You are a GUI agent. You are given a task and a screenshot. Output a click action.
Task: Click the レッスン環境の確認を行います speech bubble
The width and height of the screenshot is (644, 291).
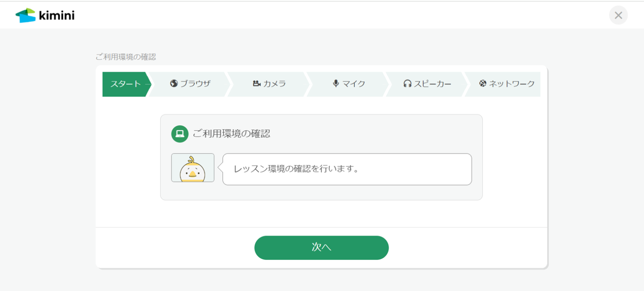click(x=347, y=169)
